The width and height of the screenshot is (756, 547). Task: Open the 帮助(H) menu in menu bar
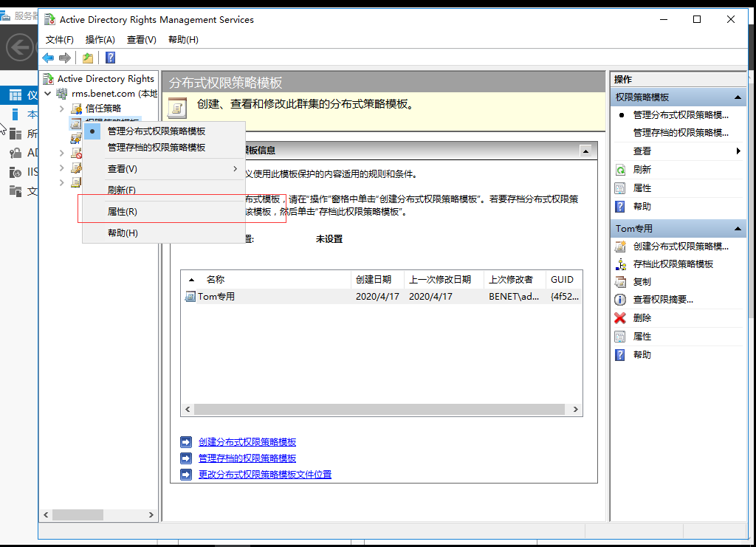click(x=183, y=40)
